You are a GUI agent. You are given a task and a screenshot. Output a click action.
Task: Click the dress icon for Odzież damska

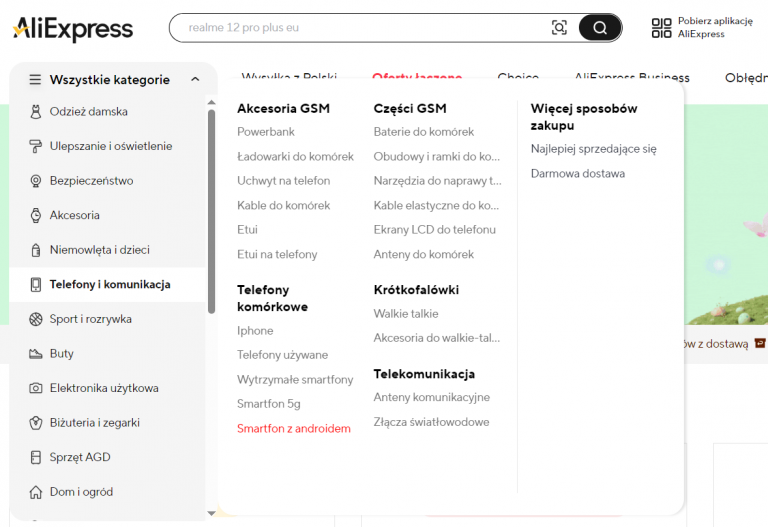[x=36, y=112]
